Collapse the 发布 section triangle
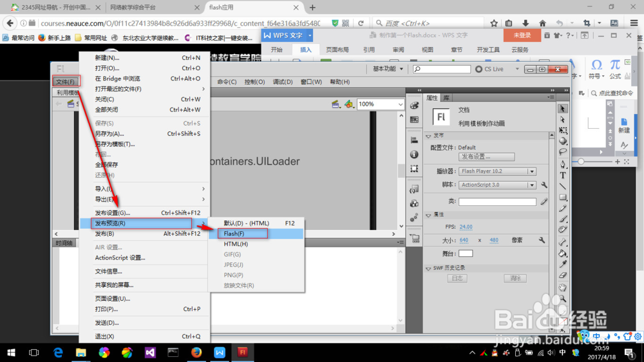The image size is (644, 362). tap(428, 136)
